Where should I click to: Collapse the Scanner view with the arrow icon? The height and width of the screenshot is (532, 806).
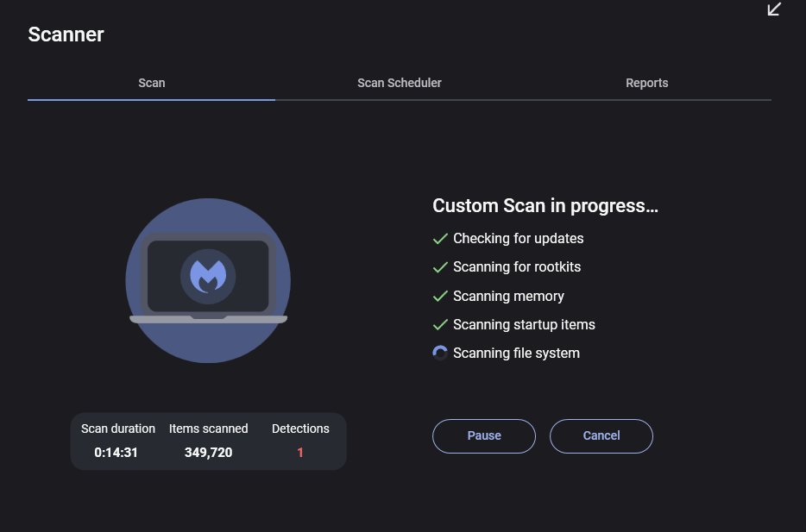pos(774,9)
